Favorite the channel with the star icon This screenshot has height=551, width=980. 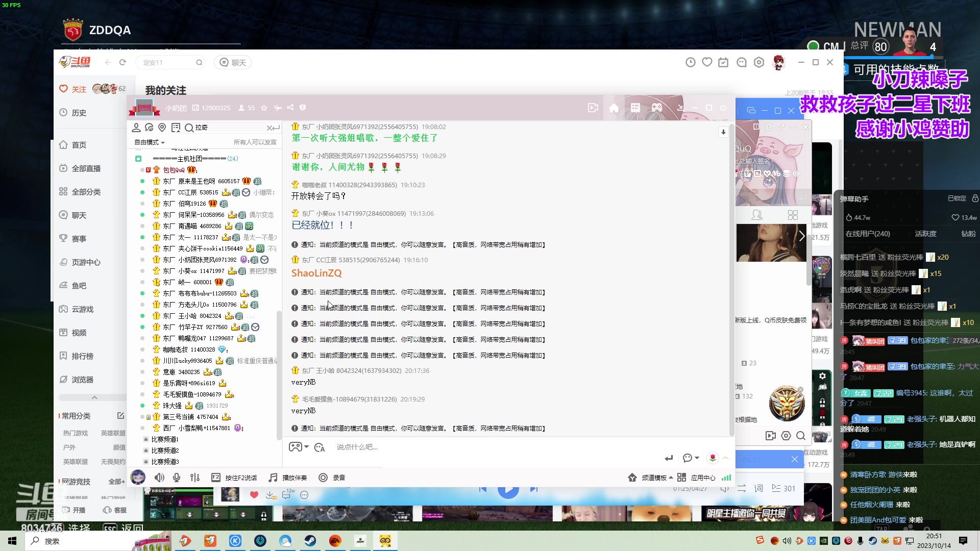pos(264,108)
